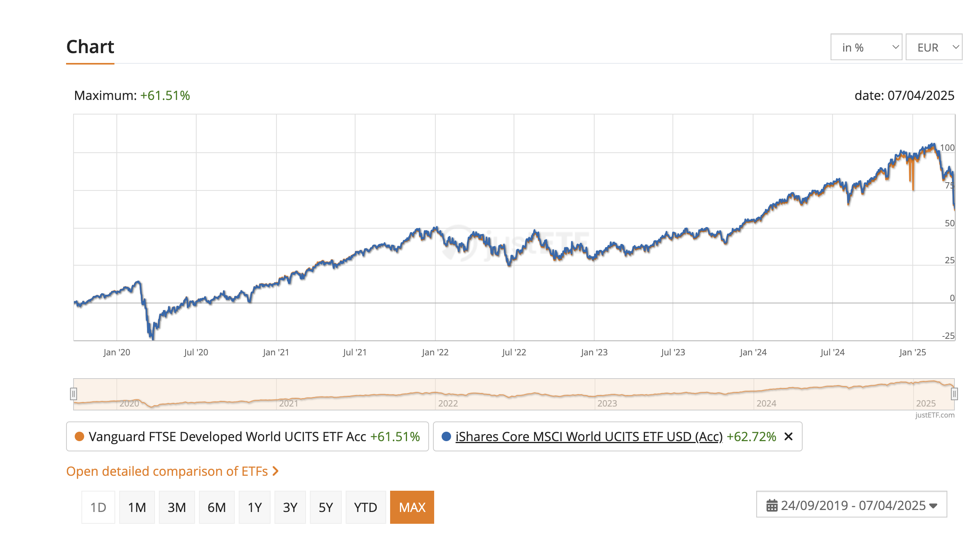
Task: Open the EUR currency dropdown
Action: click(x=934, y=47)
